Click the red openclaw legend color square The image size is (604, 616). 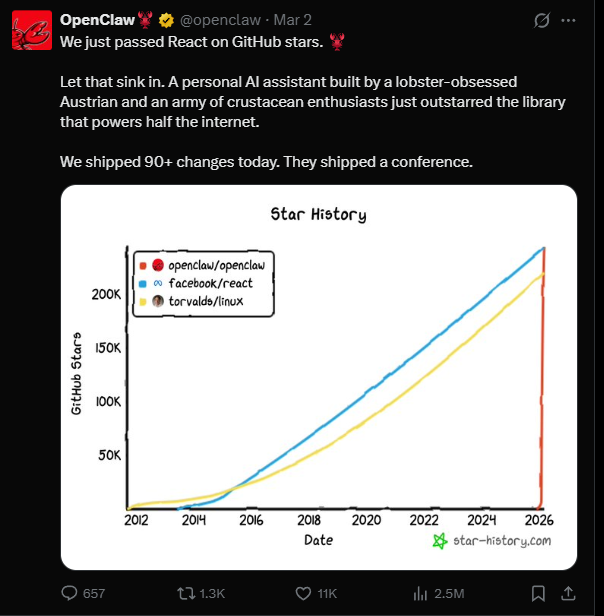(x=143, y=265)
